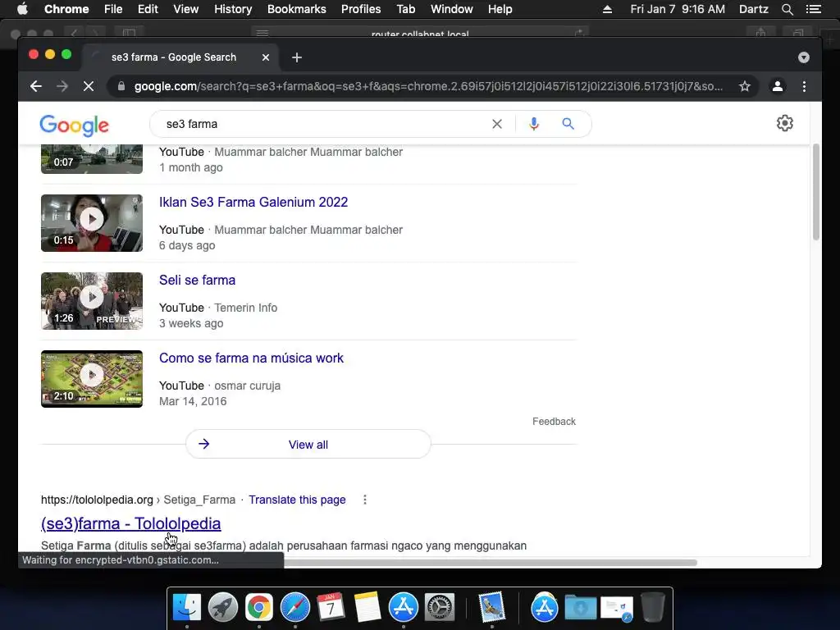The height and width of the screenshot is (630, 840).
Task: Open Finder from the Dock
Action: (187, 608)
